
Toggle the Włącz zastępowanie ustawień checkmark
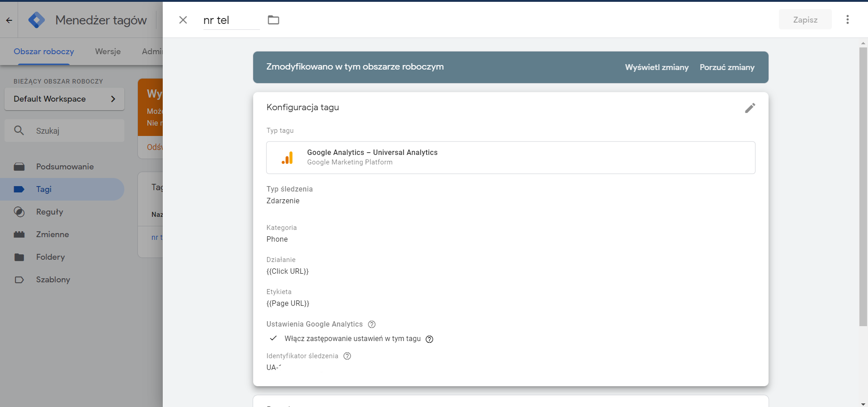click(274, 338)
